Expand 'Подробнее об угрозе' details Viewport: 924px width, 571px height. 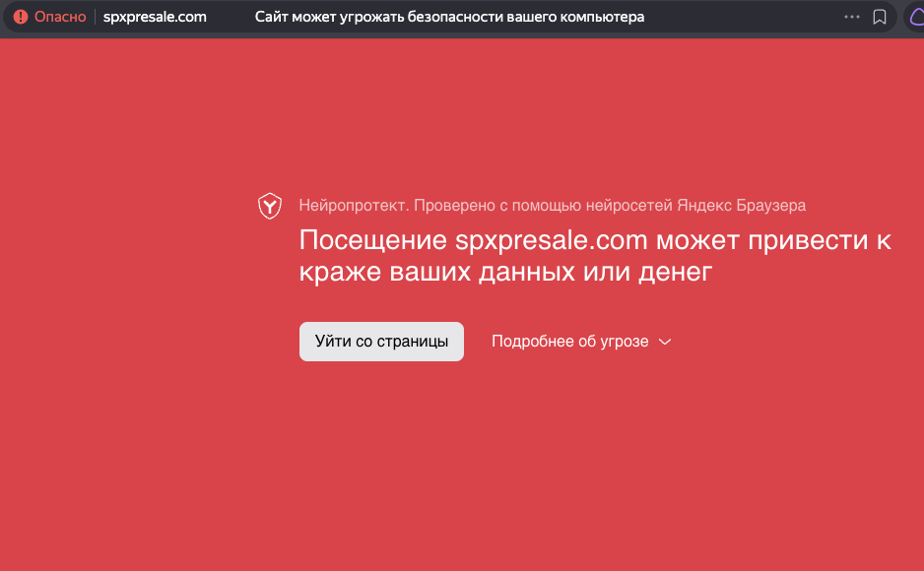pyautogui.click(x=581, y=342)
